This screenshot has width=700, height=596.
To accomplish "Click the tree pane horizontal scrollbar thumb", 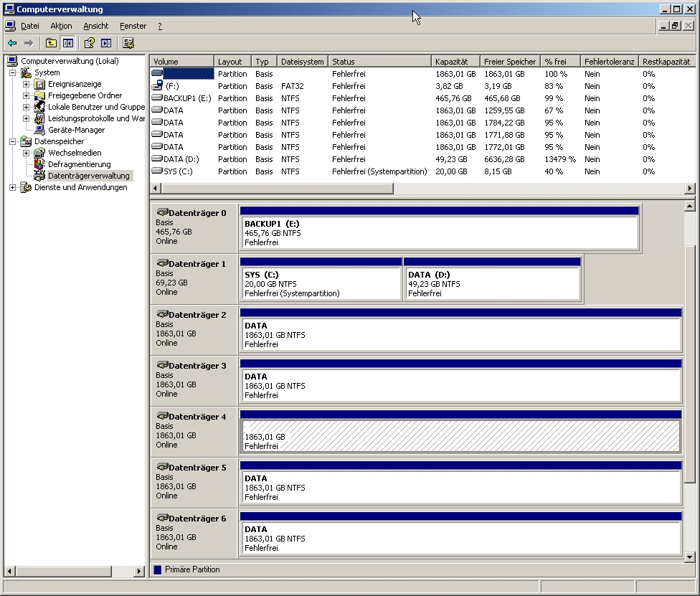I will [x=63, y=571].
